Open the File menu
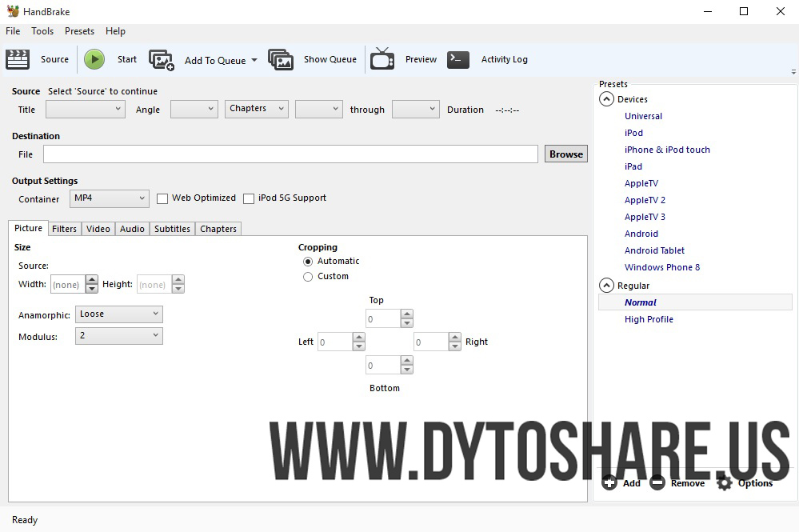 (13, 31)
